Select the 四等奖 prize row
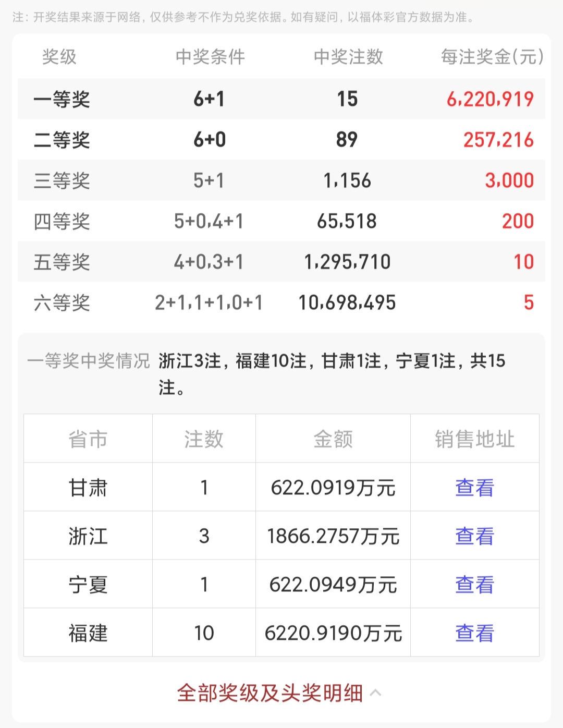Screen dimensions: 563x728 (x=281, y=221)
